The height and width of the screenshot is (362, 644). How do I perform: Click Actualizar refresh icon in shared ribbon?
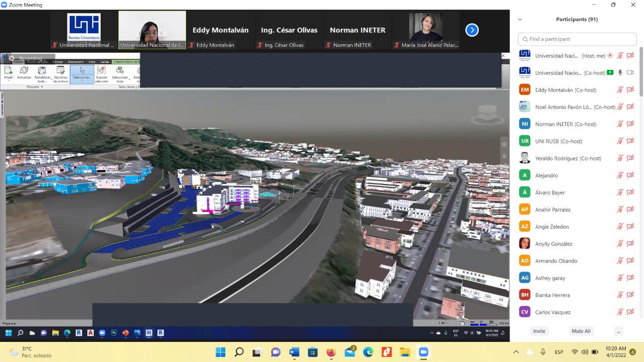point(24,73)
